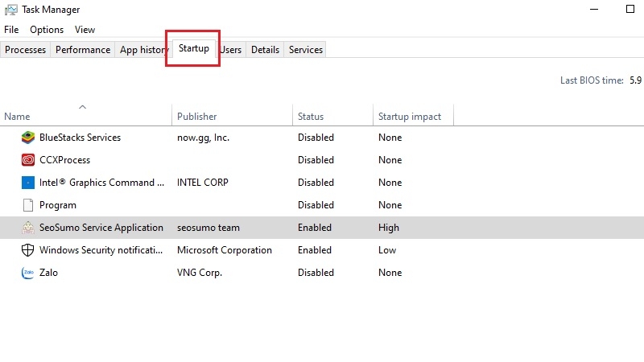Image resolution: width=644 pixels, height=362 pixels.
Task: Click the CCXProcess Adobe icon
Action: click(x=27, y=160)
